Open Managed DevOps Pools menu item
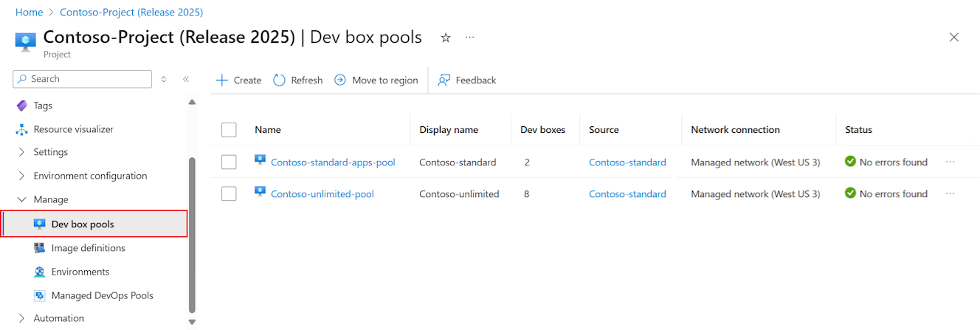 [x=102, y=295]
